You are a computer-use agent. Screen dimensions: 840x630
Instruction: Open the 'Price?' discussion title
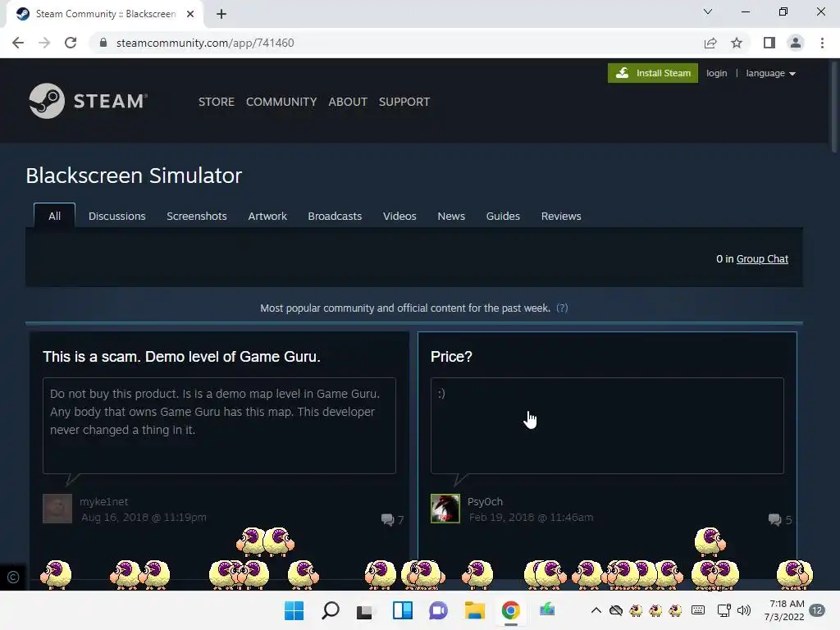coord(451,357)
